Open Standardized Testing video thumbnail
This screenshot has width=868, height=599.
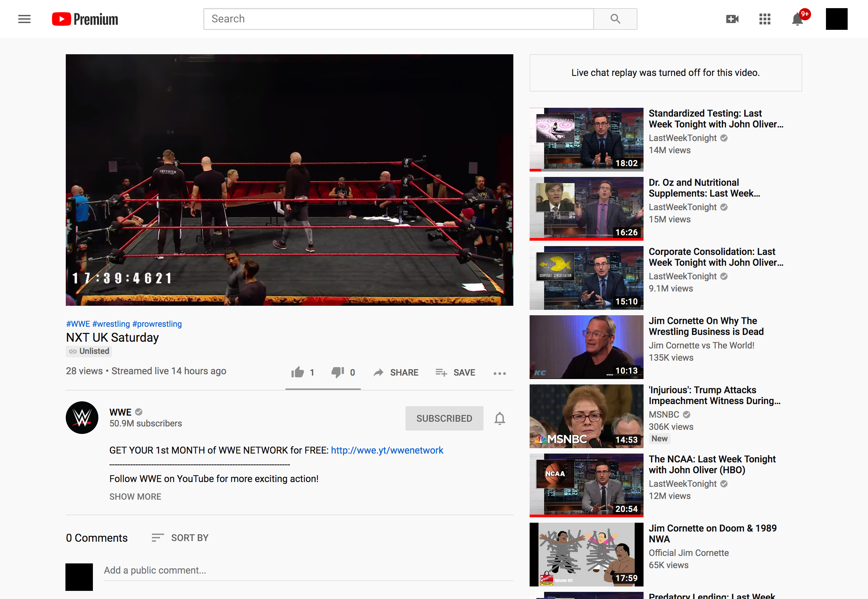586,139
